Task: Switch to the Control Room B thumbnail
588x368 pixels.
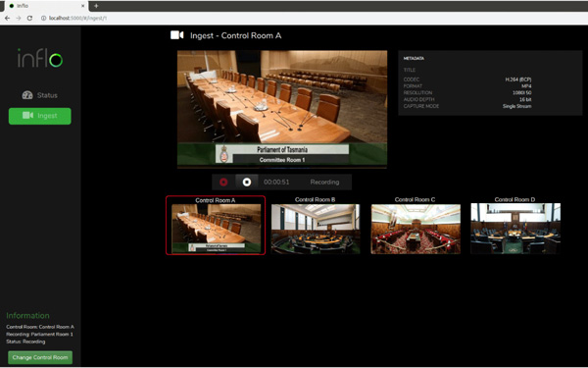Action: (x=316, y=226)
